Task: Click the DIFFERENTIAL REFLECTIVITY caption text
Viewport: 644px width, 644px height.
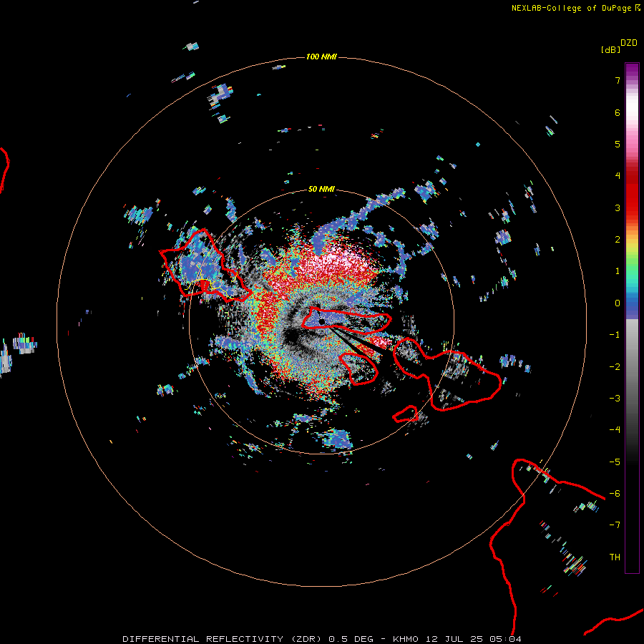Action: (203, 639)
